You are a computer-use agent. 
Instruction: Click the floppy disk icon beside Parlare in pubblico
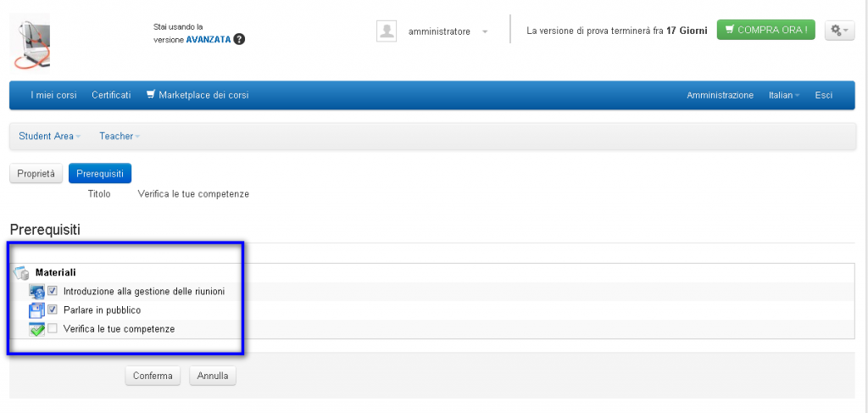coord(36,310)
